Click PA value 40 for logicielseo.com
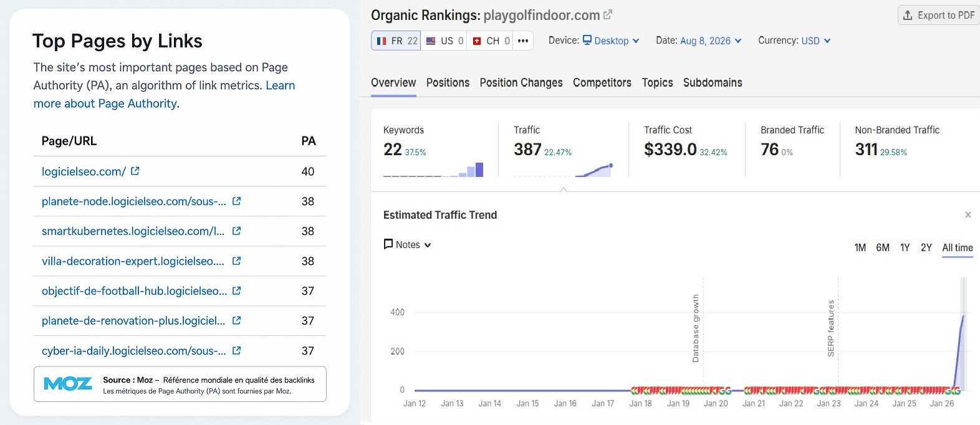This screenshot has height=425, width=980. (x=308, y=171)
